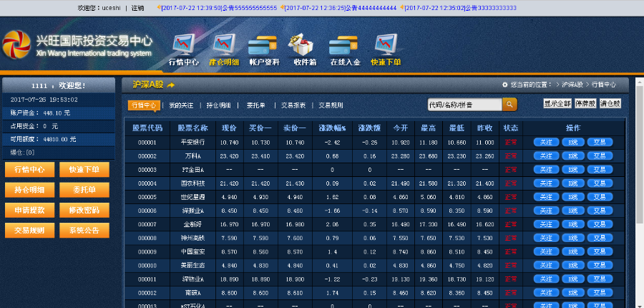Click the 注销 logout link
This screenshot has height=308, width=644.
click(138, 7)
